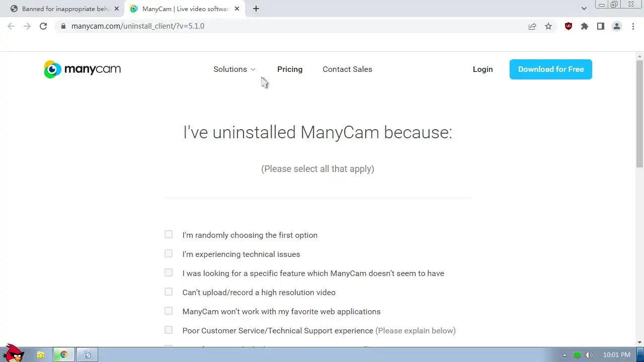Click Download for Free button

click(551, 69)
